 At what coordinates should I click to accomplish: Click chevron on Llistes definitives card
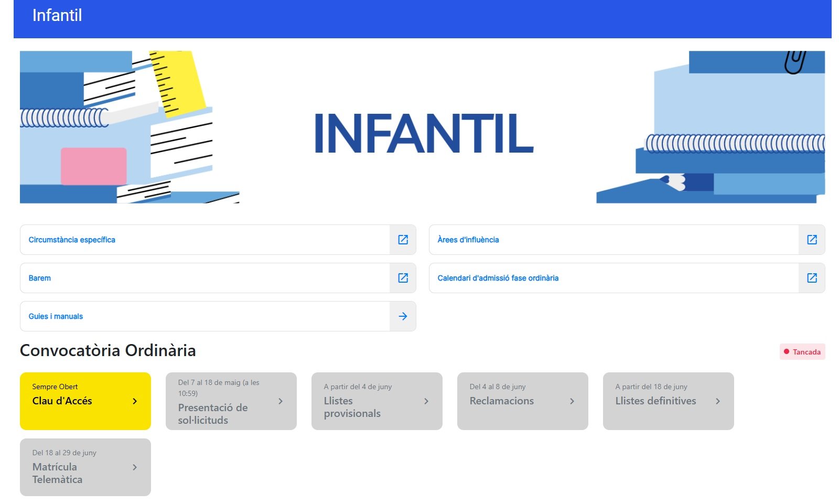click(718, 401)
